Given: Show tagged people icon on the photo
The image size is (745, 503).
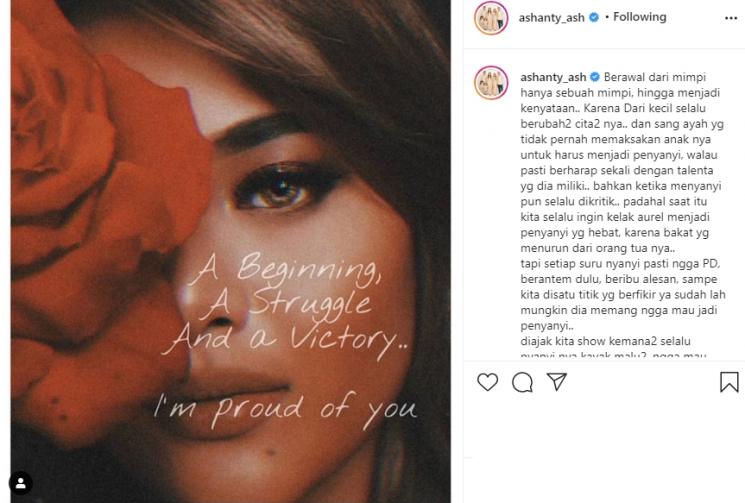Looking at the screenshot, I should click(x=21, y=484).
